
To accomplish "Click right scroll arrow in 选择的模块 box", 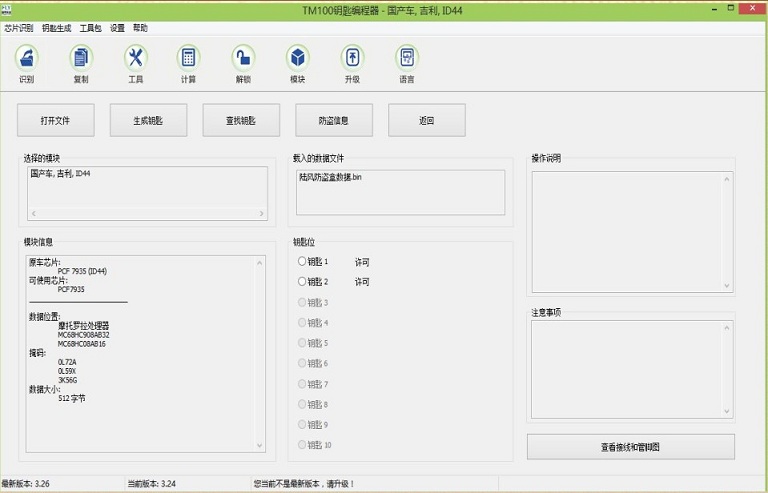I will point(261,213).
